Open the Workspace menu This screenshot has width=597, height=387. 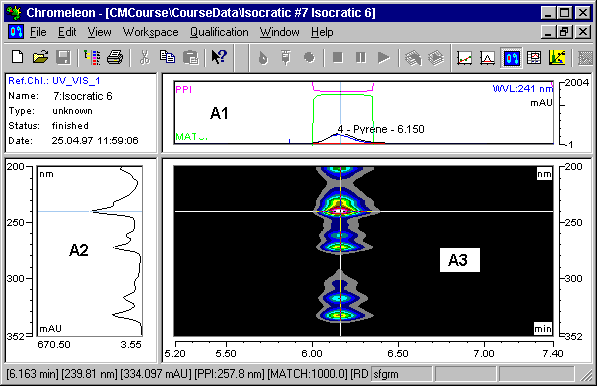tap(150, 32)
